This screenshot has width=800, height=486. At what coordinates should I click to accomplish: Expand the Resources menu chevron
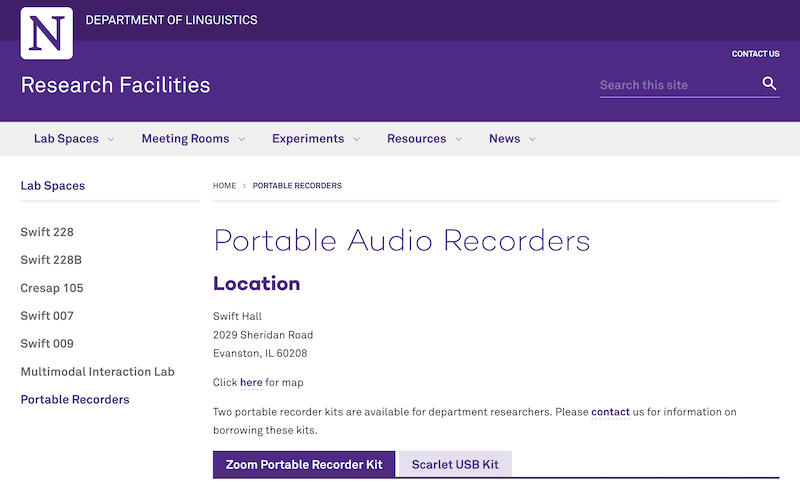pos(459,139)
